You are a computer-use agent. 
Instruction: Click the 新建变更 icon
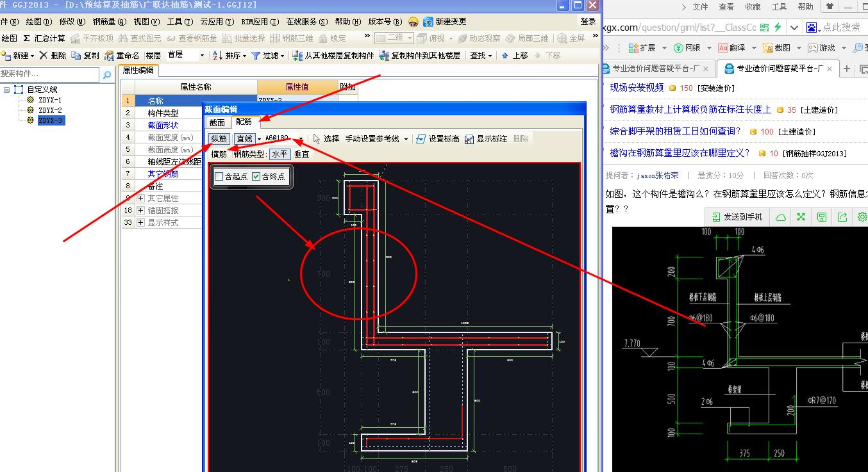pos(428,22)
